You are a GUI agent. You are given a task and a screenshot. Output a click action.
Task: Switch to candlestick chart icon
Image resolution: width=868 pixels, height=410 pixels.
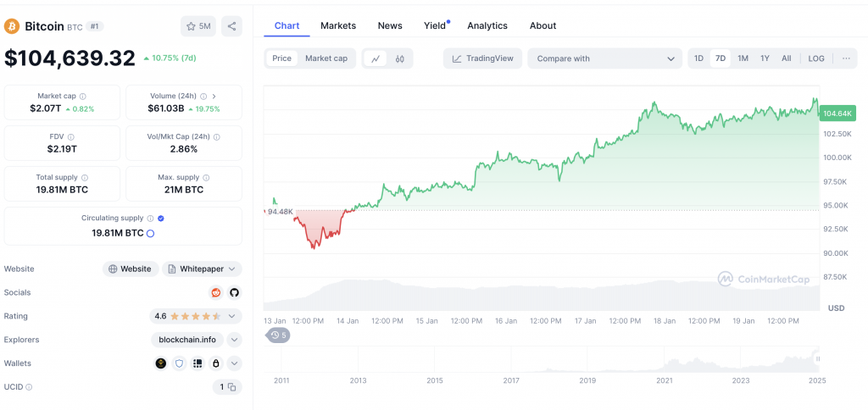click(400, 58)
